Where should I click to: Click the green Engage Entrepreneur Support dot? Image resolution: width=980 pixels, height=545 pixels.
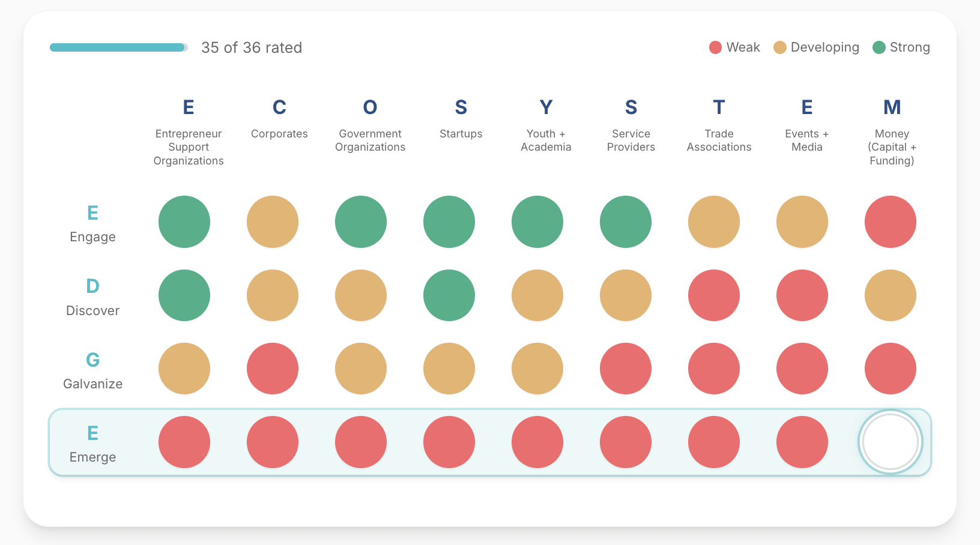(x=184, y=221)
